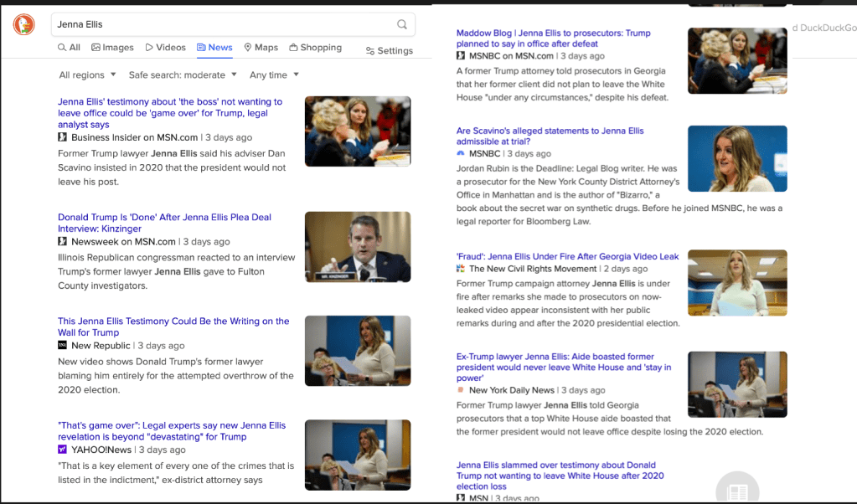Click the Adam Kinzinger article thumbnail

click(x=358, y=247)
